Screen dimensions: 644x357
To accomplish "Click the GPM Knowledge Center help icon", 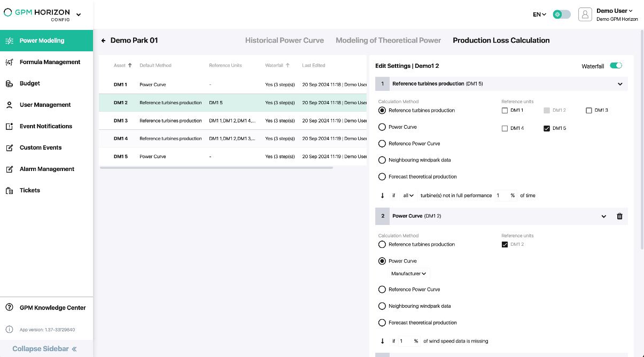I will coord(9,308).
